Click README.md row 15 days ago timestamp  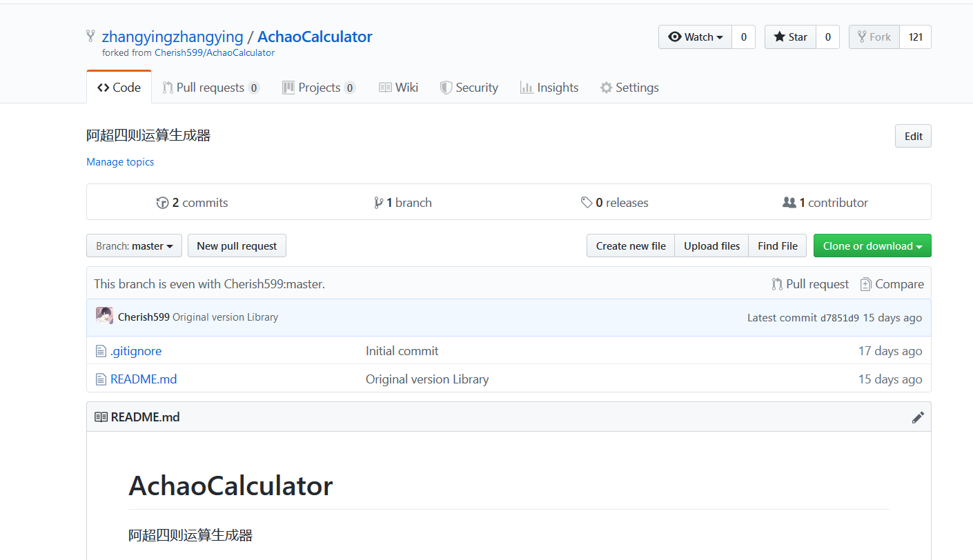(890, 379)
